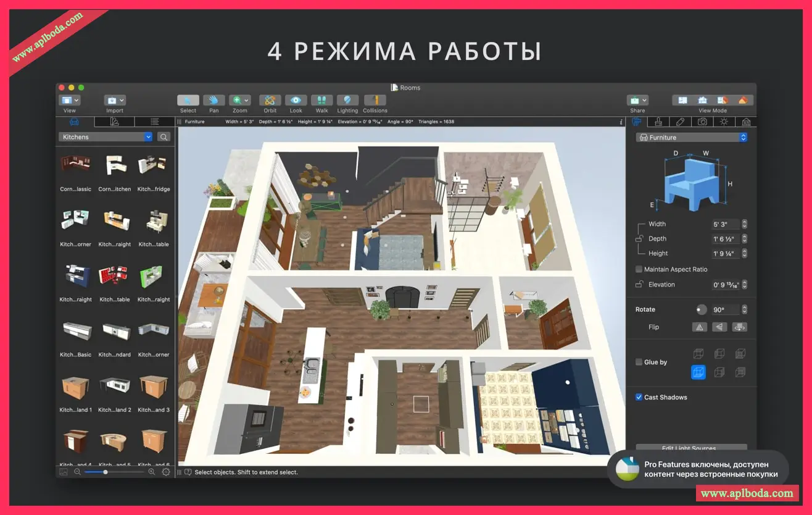Enable Maintain Aspect Ratio checkbox
Viewport: 812px width, 515px height.
639,269
